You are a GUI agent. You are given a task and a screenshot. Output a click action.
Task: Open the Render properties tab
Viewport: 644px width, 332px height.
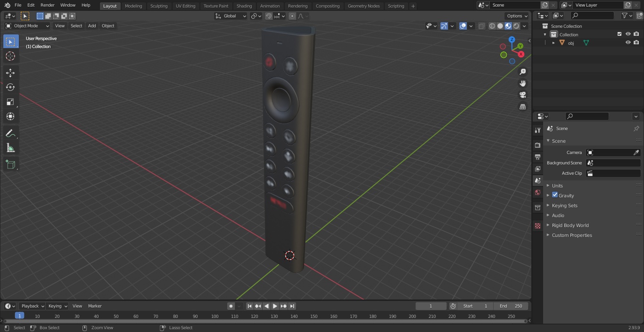coord(537,145)
